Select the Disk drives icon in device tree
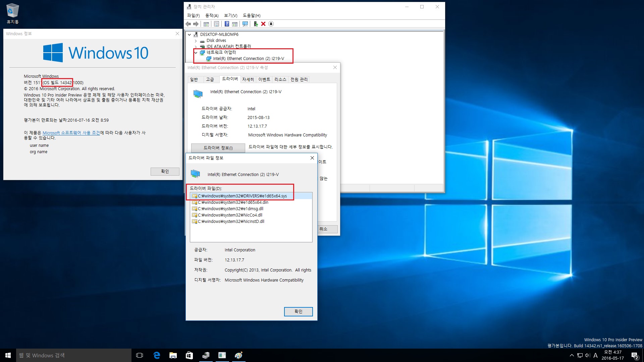 202,41
